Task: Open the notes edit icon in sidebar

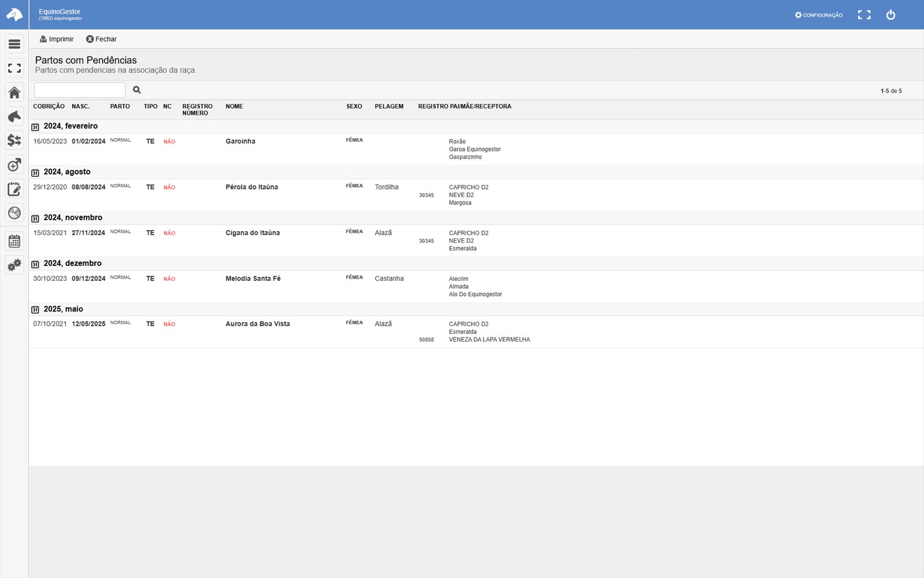Action: (x=14, y=189)
